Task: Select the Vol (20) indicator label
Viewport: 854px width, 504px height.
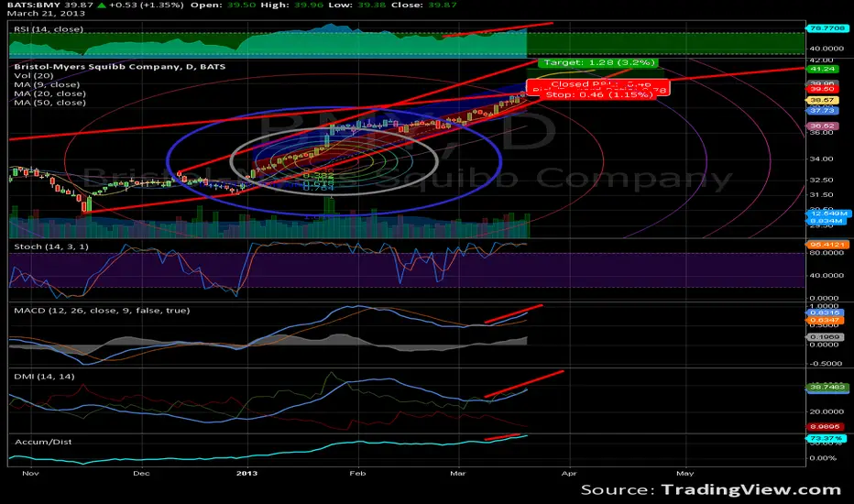Action: [34, 76]
